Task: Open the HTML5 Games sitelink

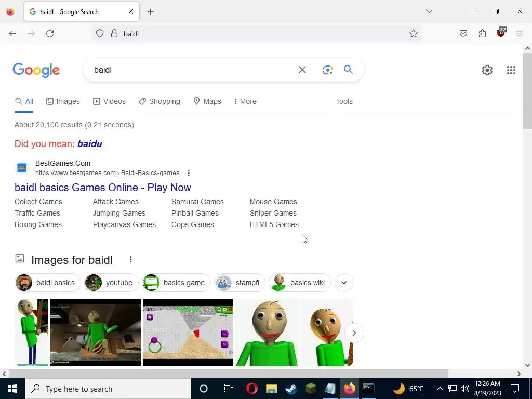Action: point(274,224)
